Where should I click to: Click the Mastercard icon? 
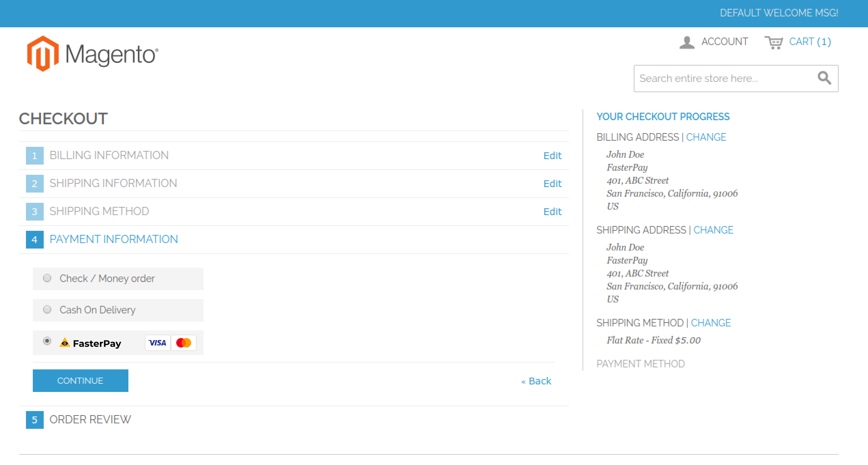[184, 343]
